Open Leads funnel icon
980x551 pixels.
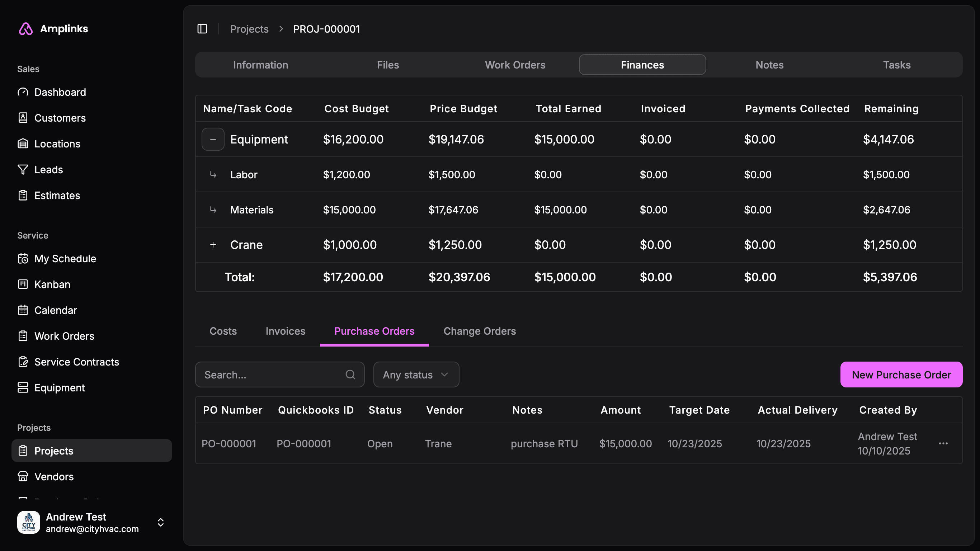click(23, 170)
